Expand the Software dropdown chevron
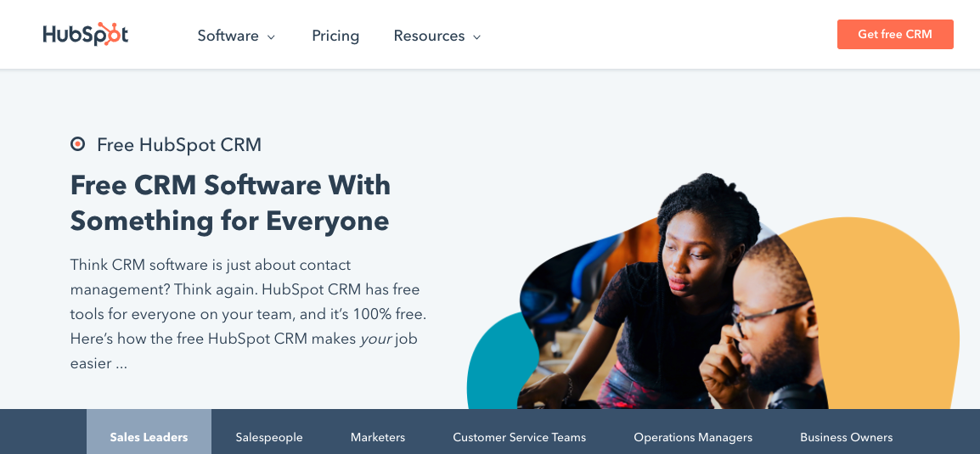This screenshot has width=980, height=454. click(271, 36)
